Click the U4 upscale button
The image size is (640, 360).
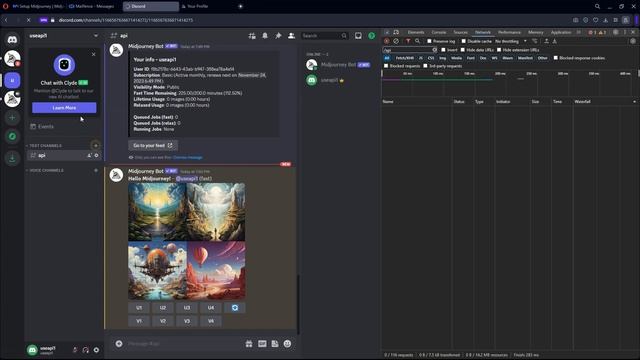[211, 308]
